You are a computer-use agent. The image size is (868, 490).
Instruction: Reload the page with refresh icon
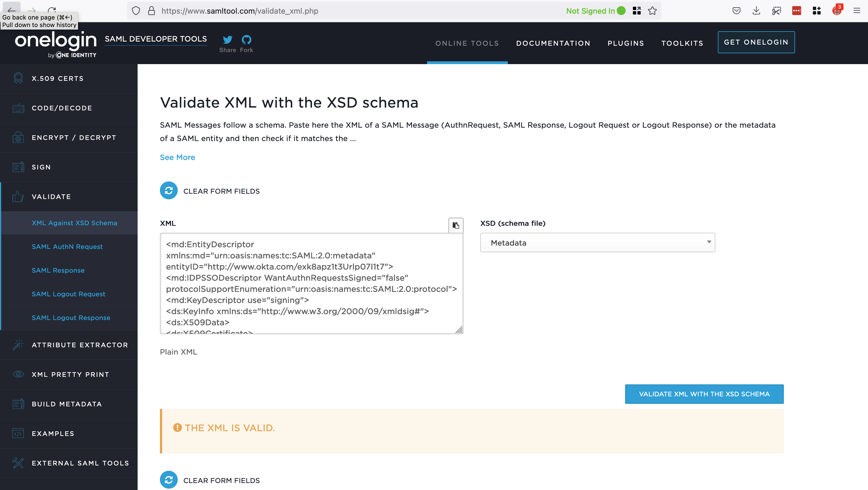click(x=52, y=11)
